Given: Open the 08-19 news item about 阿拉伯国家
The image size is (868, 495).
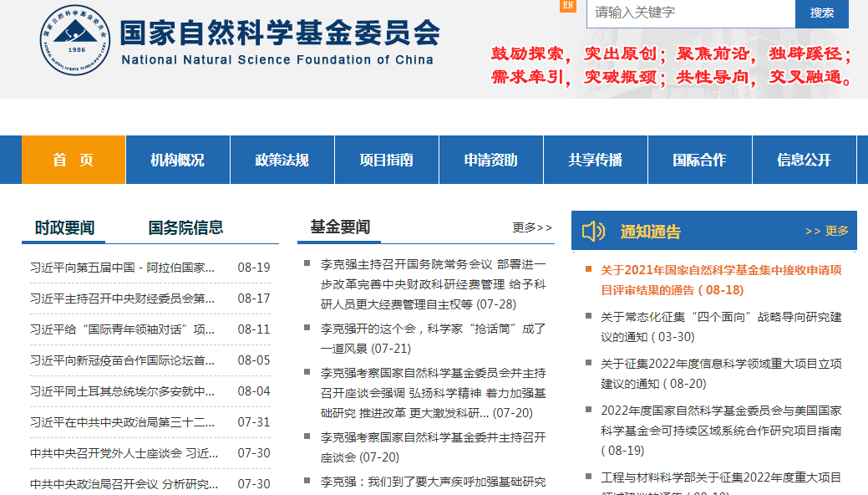Looking at the screenshot, I should coord(123,268).
